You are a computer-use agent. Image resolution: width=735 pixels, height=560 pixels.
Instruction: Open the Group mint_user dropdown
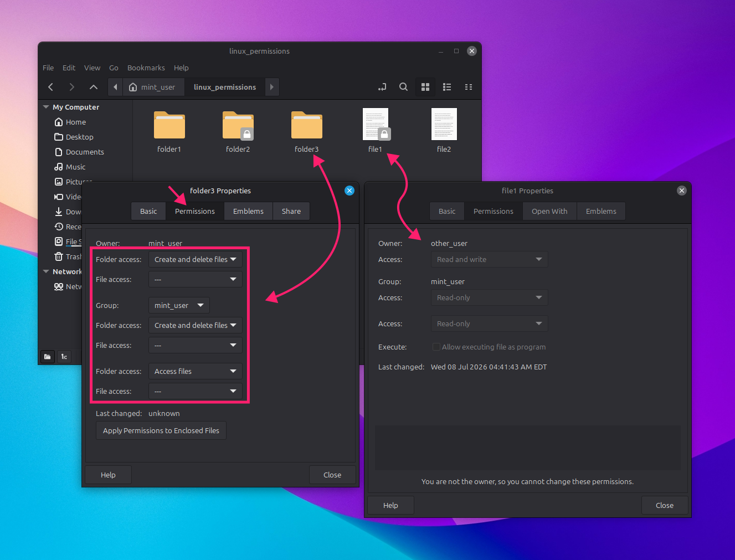point(179,305)
